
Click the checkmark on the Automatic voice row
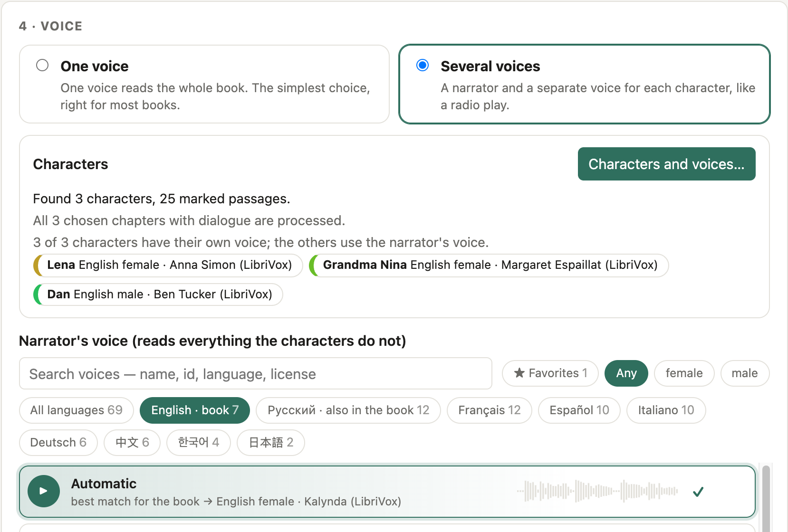coord(698,492)
